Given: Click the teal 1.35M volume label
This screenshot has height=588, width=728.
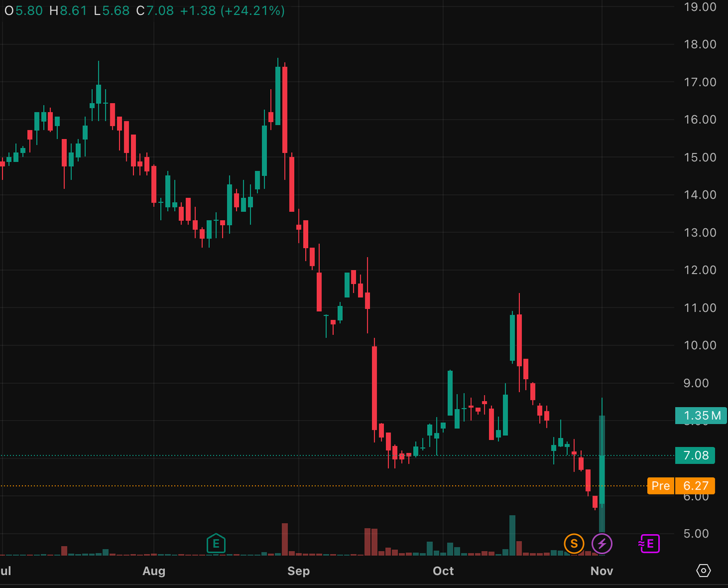Looking at the screenshot, I should point(700,416).
